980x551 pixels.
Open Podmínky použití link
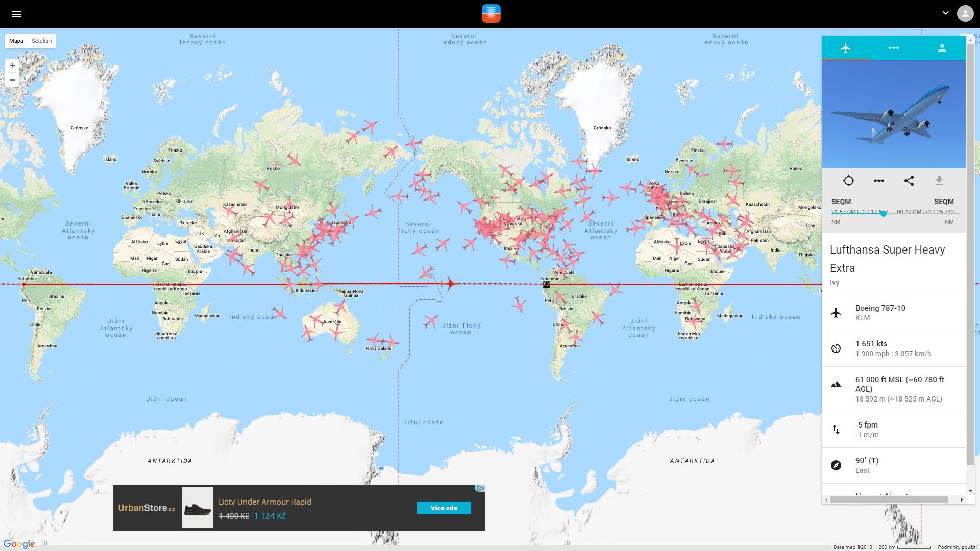[x=957, y=547]
